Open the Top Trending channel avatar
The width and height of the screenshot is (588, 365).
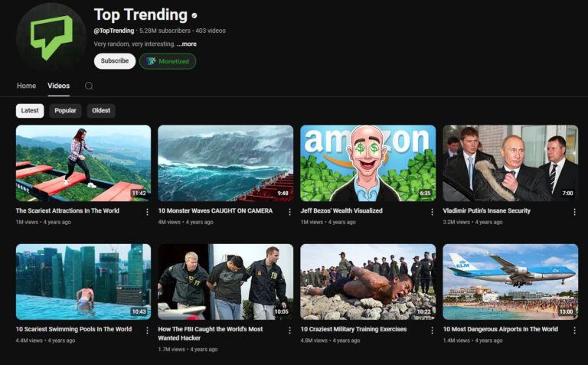point(51,37)
